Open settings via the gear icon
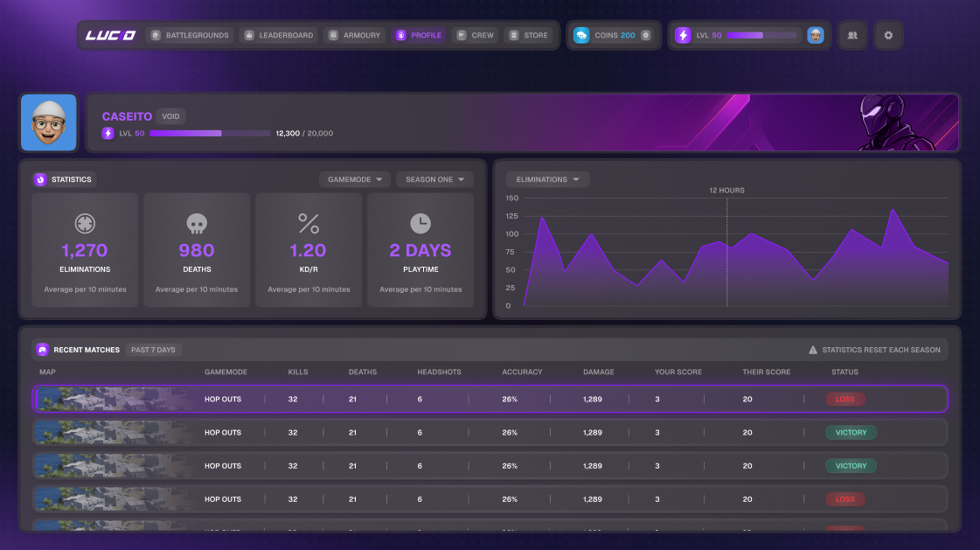This screenshot has height=550, width=980. pos(888,36)
